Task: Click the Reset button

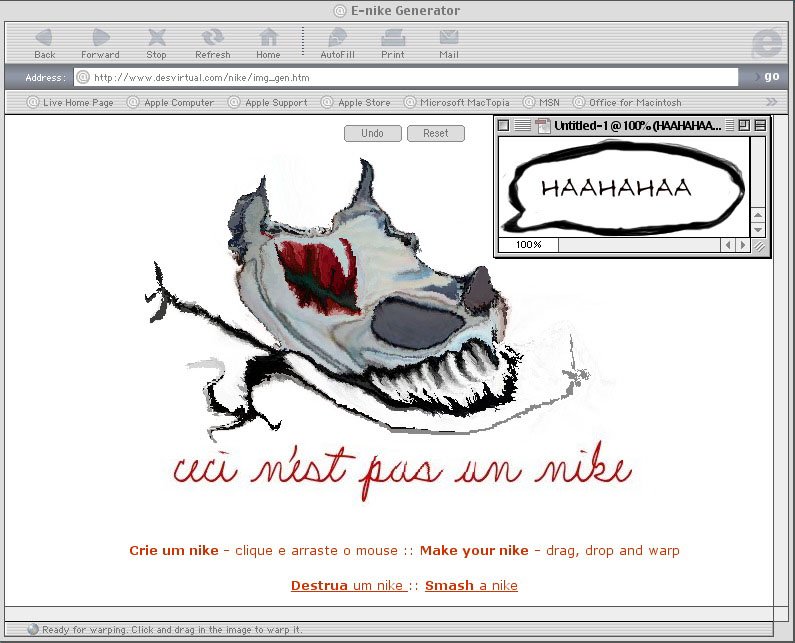Action: (436, 133)
